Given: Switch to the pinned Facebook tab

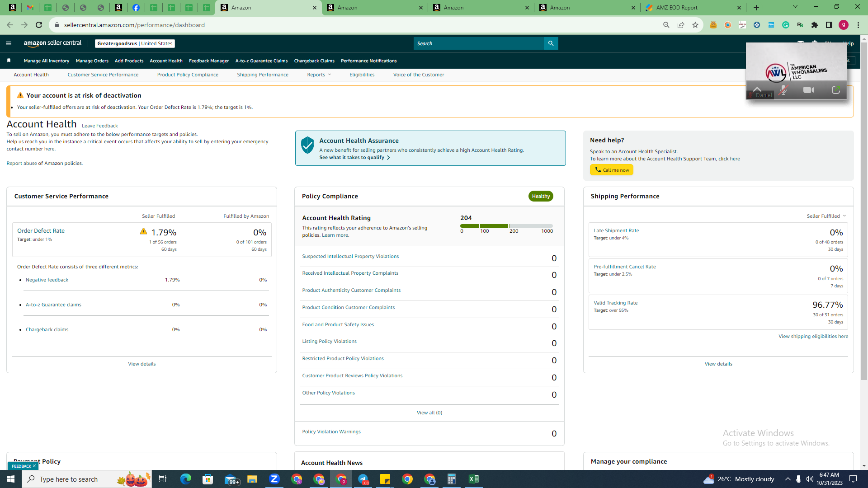Looking at the screenshot, I should pos(136,8).
